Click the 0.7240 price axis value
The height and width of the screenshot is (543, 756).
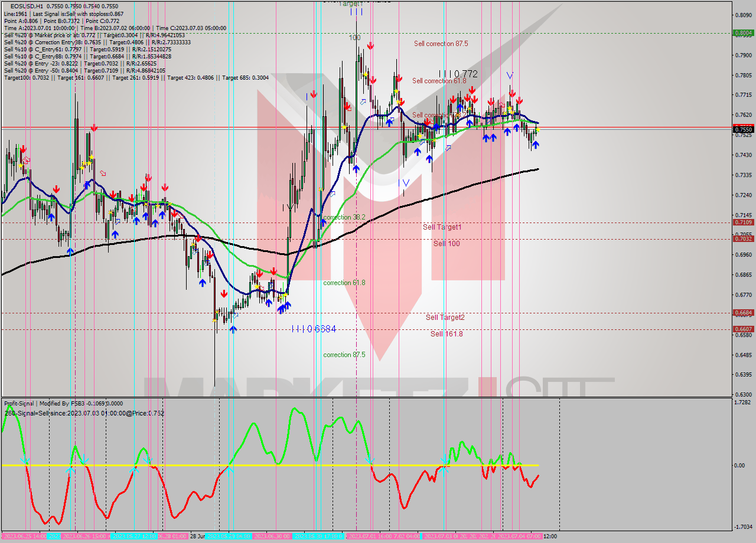click(743, 195)
